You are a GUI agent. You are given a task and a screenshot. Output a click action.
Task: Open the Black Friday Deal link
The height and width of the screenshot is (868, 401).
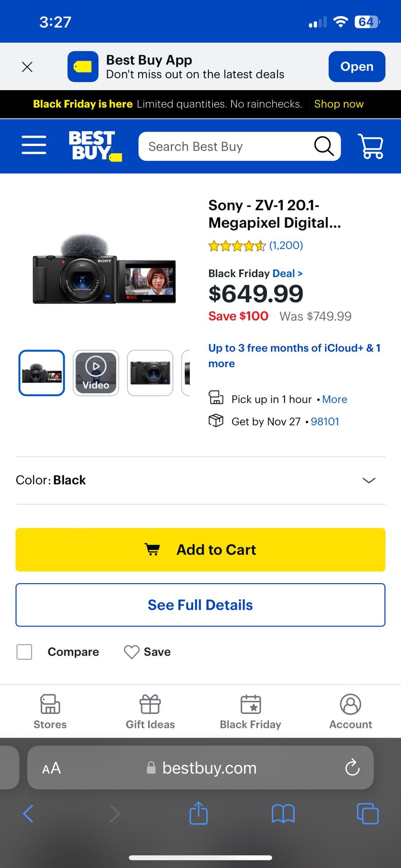click(x=287, y=274)
